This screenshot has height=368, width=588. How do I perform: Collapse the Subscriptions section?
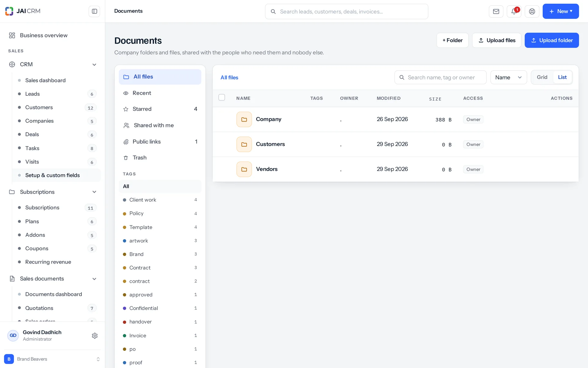pos(94,192)
